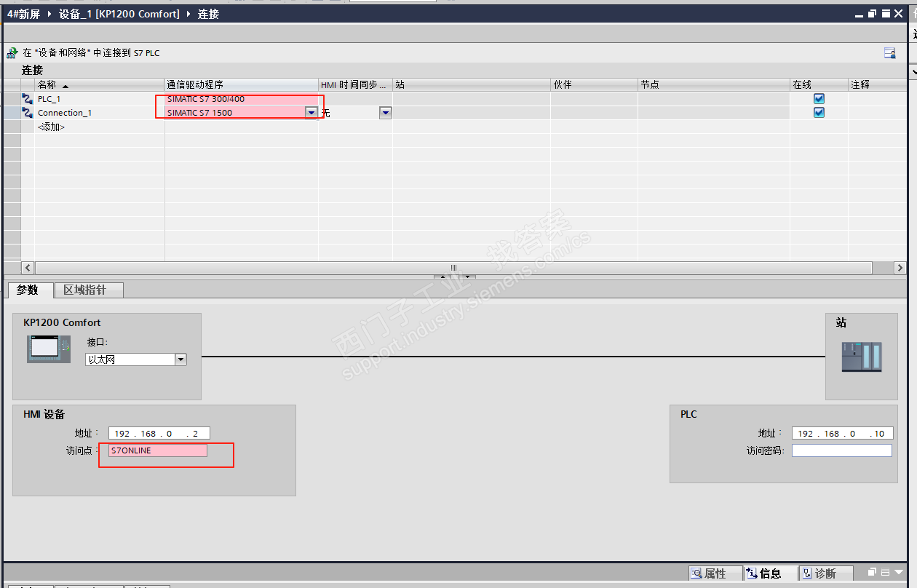Click the inspector layout icon at bottom right
Screen dimensions: 917x588
[x=886, y=573]
